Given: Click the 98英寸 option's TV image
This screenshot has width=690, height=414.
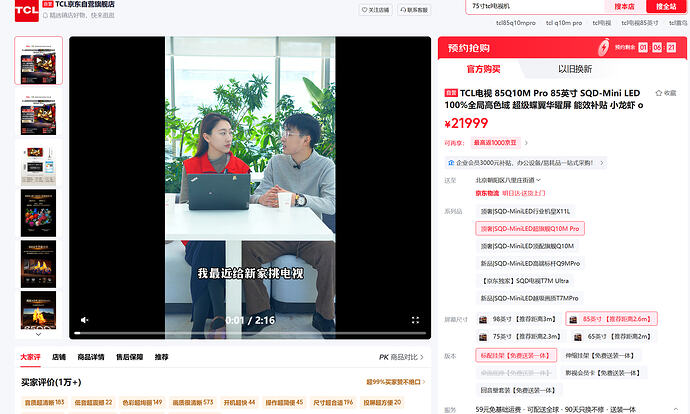Looking at the screenshot, I should click(x=483, y=319).
